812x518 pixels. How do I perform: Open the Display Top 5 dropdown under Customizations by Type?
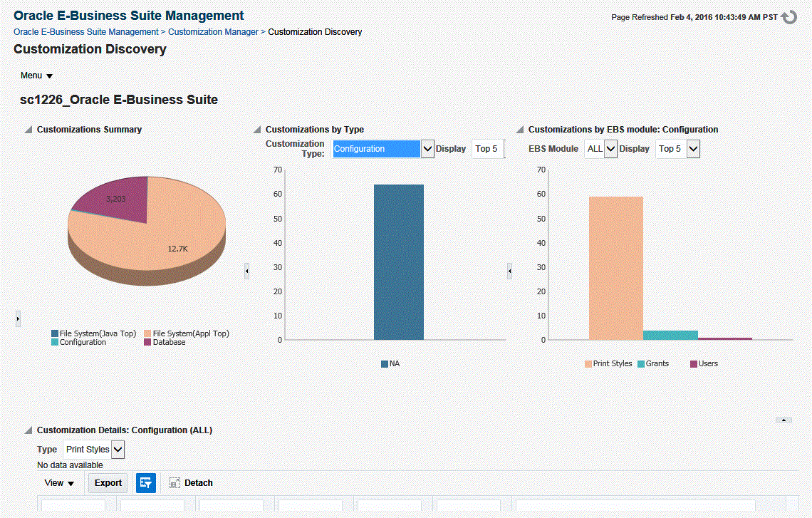[x=489, y=149]
